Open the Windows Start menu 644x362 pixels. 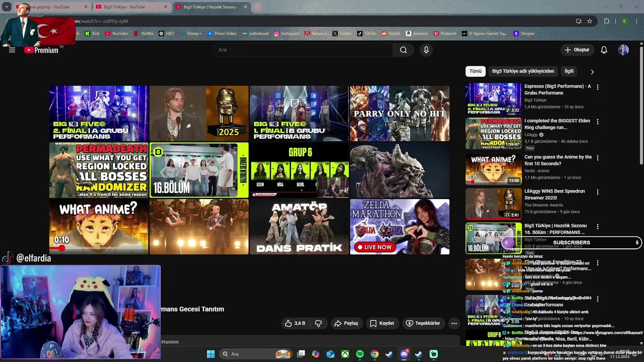click(211, 354)
